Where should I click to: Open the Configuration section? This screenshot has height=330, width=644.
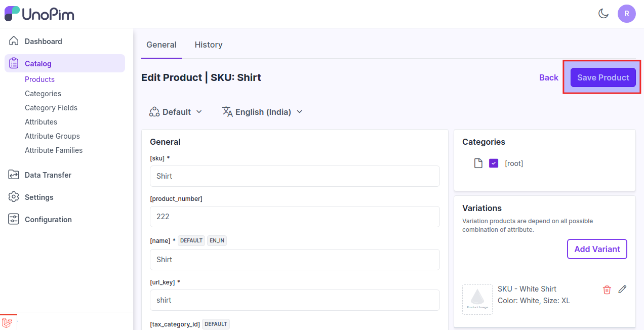(x=48, y=220)
